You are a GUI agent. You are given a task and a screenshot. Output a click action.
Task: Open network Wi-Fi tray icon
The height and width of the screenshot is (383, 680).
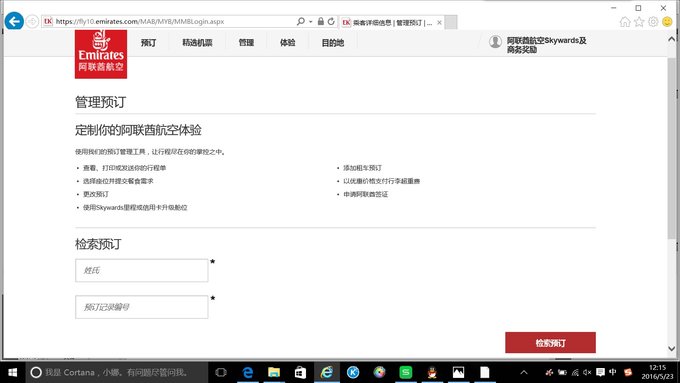tap(575, 372)
